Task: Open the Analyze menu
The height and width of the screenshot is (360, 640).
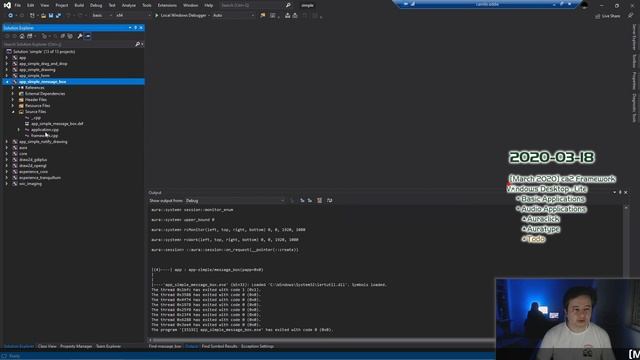Action: pyautogui.click(x=129, y=5)
